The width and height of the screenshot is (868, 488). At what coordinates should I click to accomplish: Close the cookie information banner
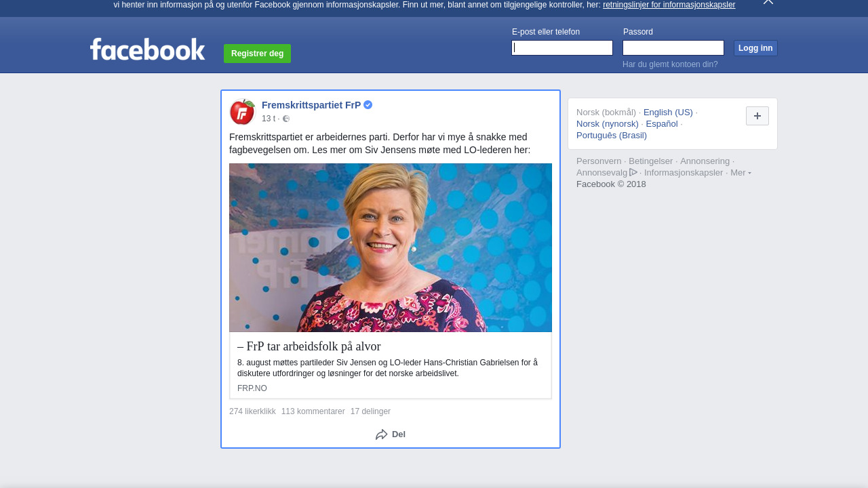[x=768, y=2]
